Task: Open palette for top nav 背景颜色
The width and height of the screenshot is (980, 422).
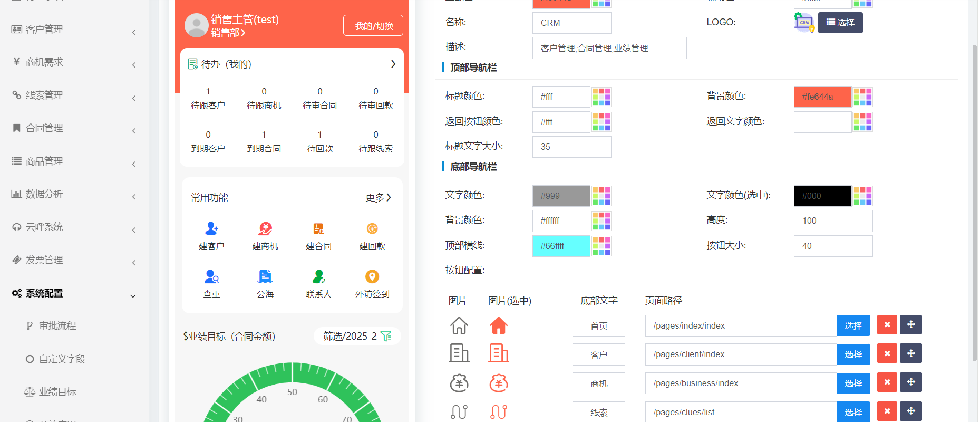Action: click(862, 97)
